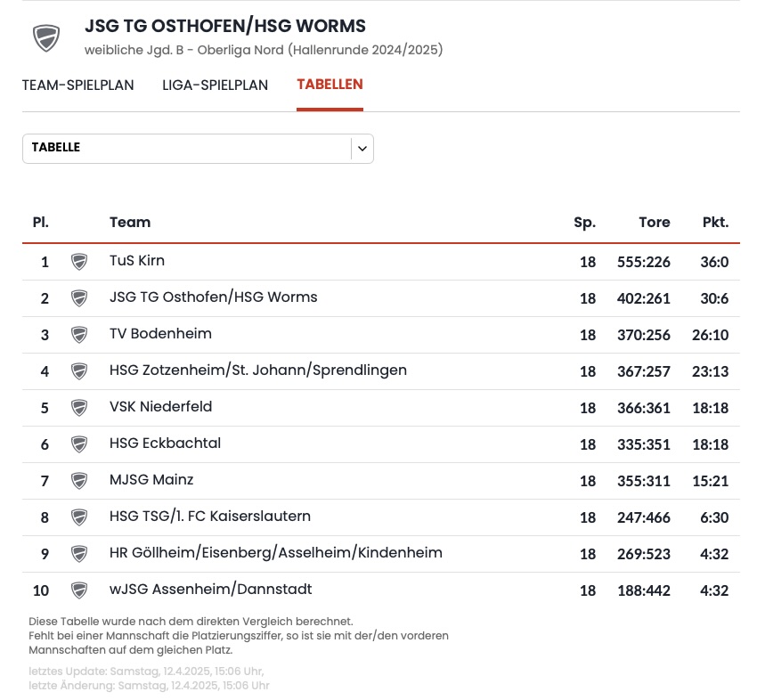Click the wJSG Assenheim/Dannstadt shield icon
The width and height of the screenshot is (765, 700).
79,590
